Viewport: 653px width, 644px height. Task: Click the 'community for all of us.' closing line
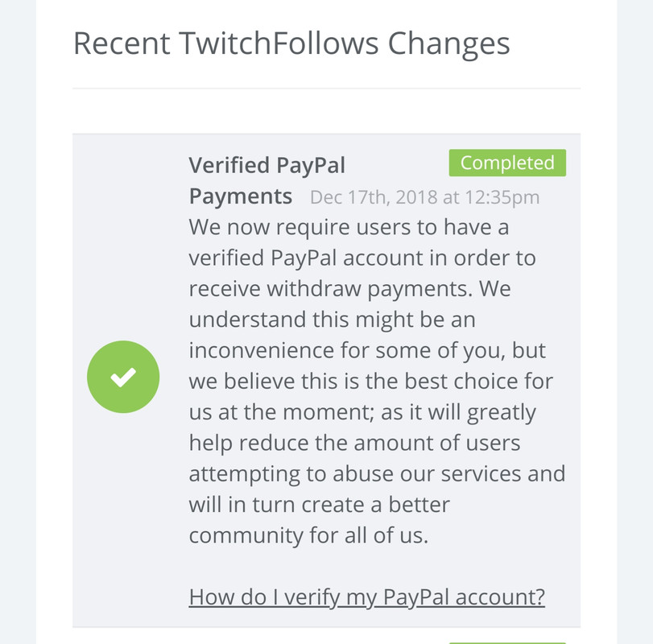coord(308,535)
